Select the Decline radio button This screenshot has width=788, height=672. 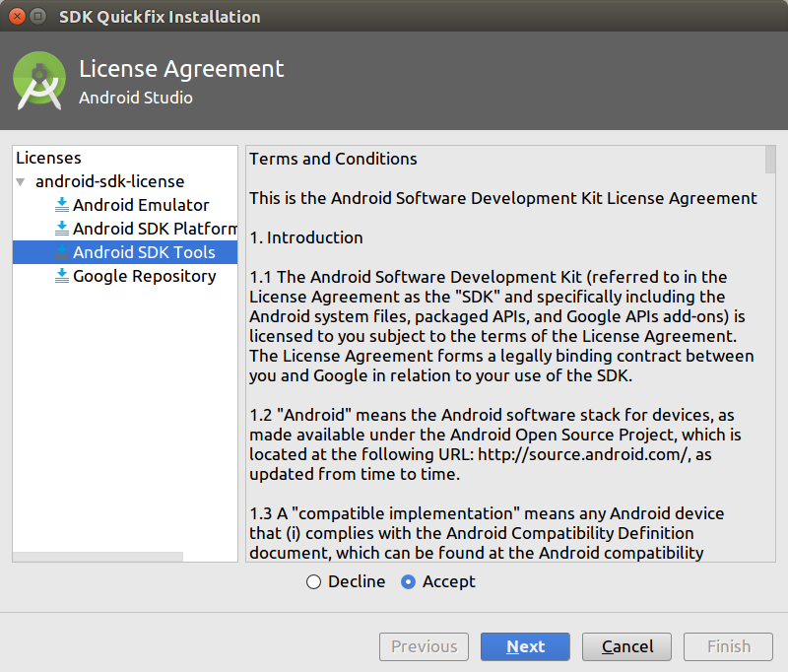313,582
